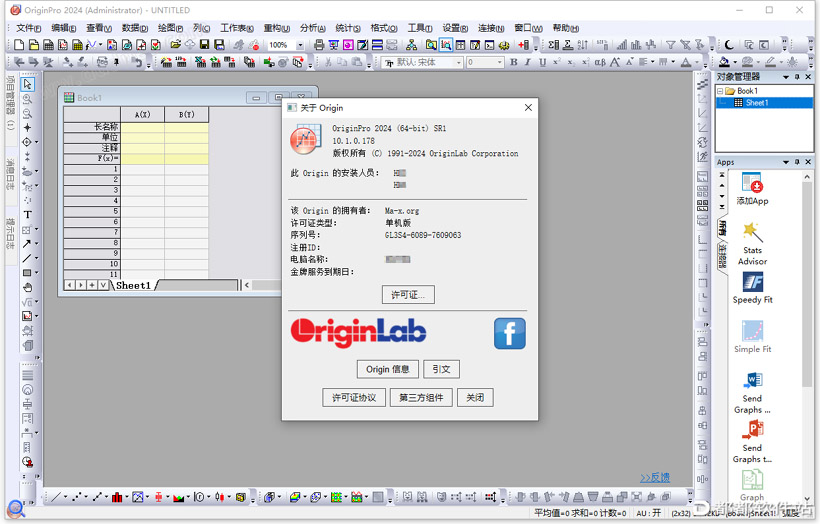Screen dimensions: 820x524
Task: Click the line plot icon in bottom toolbar
Action: point(56,497)
